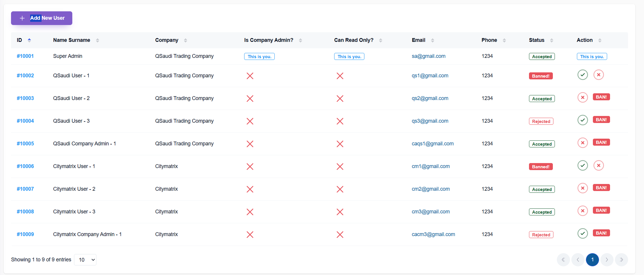This screenshot has width=644, height=275.
Task: Accept QSaudi User - 3 using checkmark icon
Action: (582, 120)
